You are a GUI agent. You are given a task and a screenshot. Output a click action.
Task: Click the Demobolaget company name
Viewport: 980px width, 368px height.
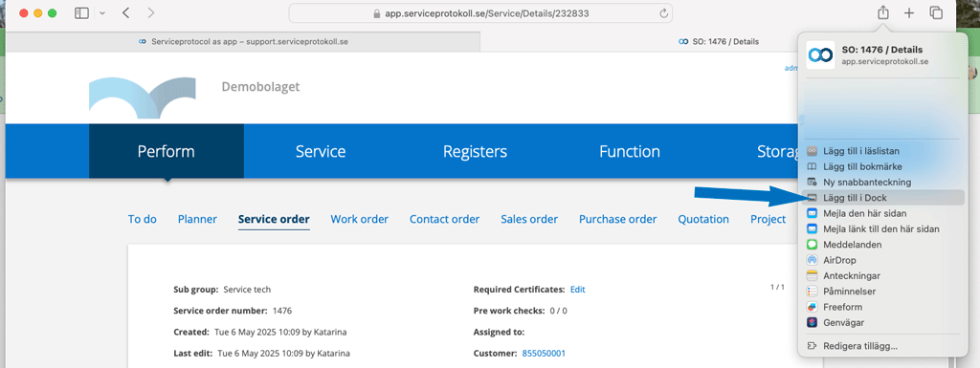point(260,87)
